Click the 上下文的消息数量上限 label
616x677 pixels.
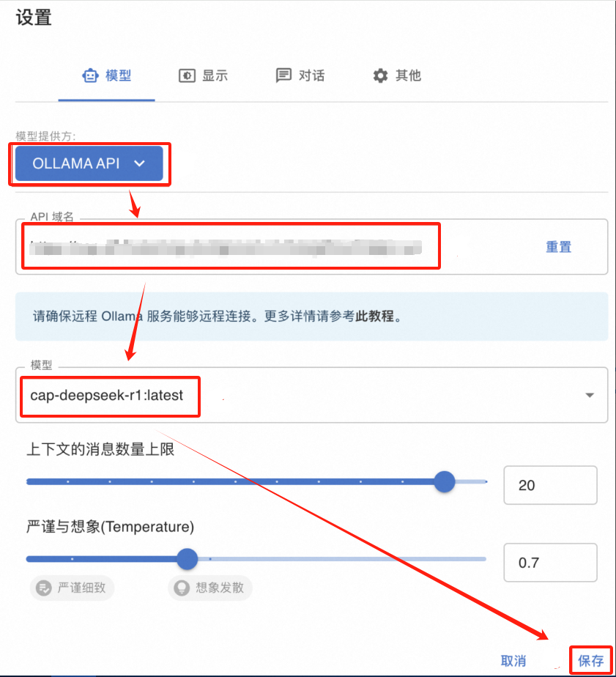(x=100, y=449)
